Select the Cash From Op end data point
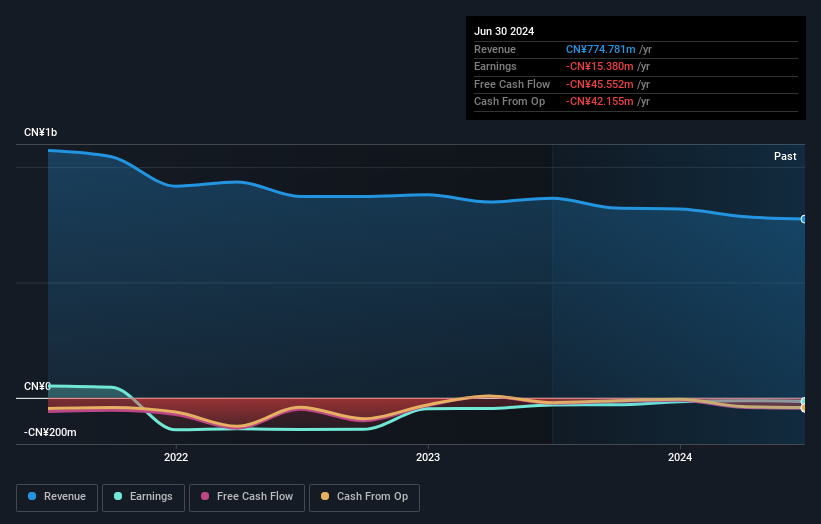Image resolution: width=821 pixels, height=524 pixels. pyautogui.click(x=804, y=408)
